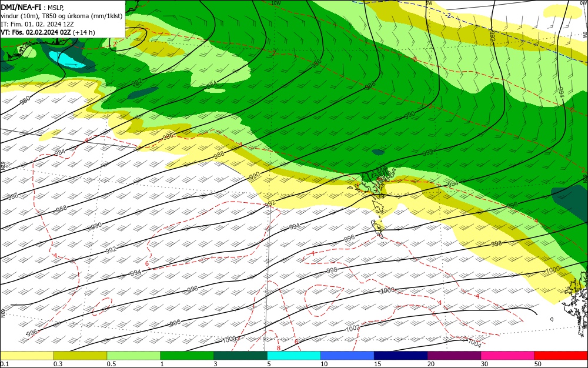The image size is (588, 368).
Task: Click the '980' isobar label
Action: pyautogui.click(x=25, y=100)
